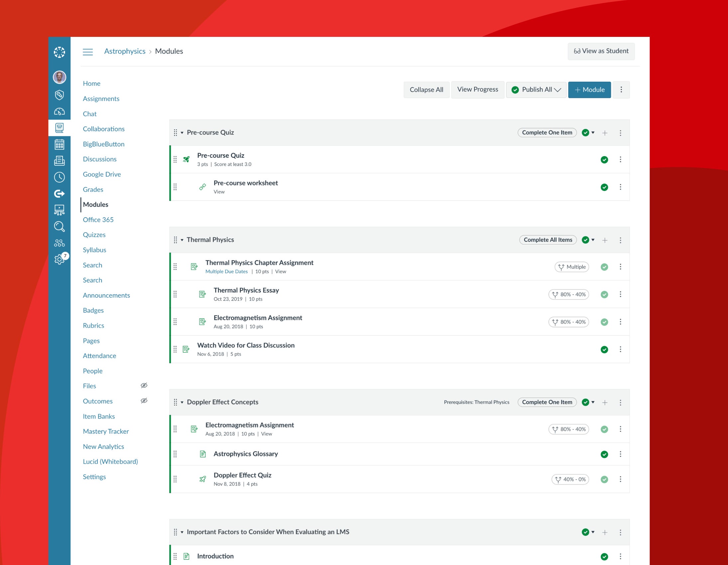Click the magnifier search icon in sidebar
728x565 pixels.
[x=59, y=227]
